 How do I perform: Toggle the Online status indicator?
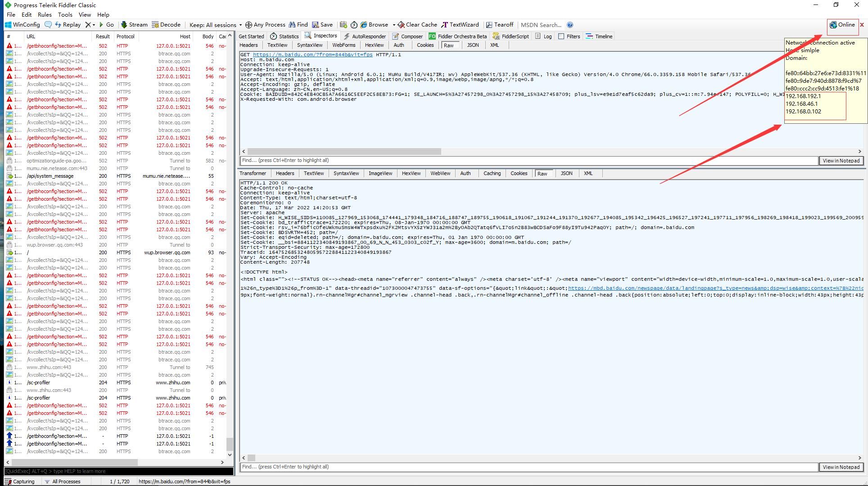point(842,24)
